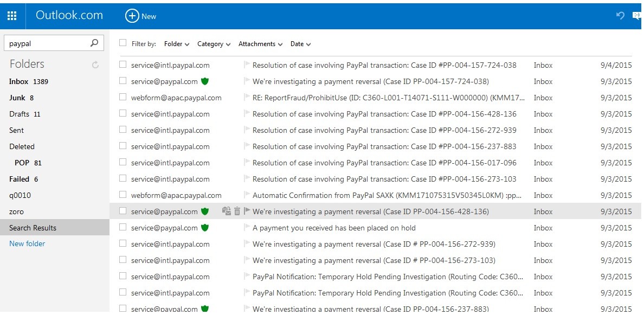Viewport: 644px width, 321px height.
Task: Open the Date filter dropdown
Action: pyautogui.click(x=300, y=44)
